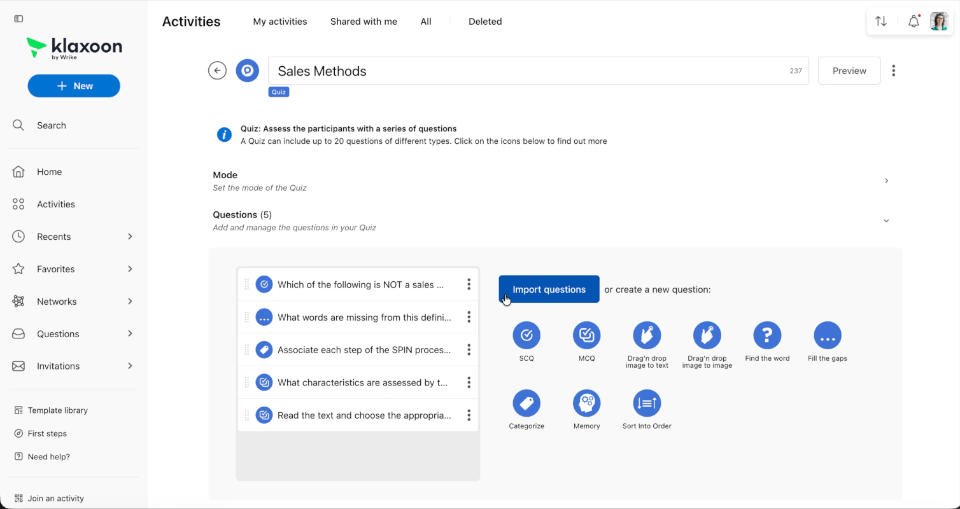
Task: Click the Import questions button
Action: pos(549,289)
